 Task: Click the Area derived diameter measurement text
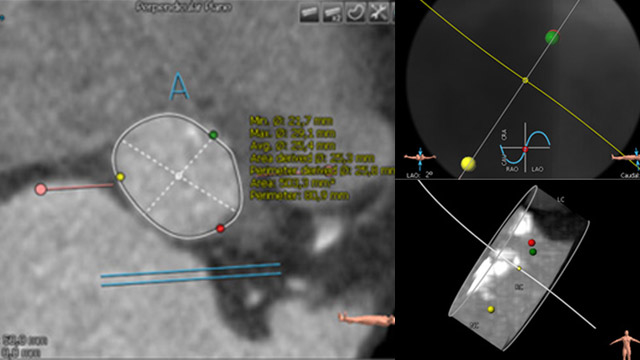click(312, 158)
